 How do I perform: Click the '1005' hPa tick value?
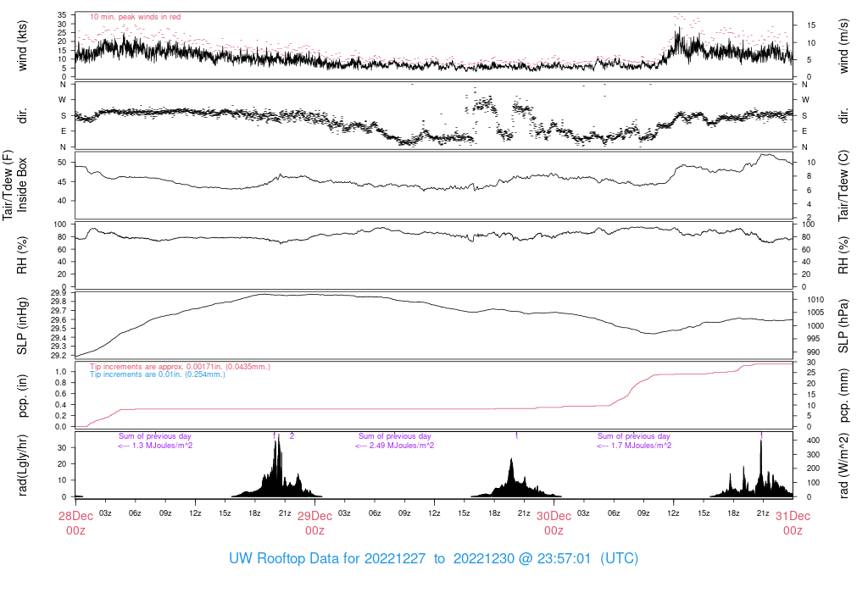815,313
